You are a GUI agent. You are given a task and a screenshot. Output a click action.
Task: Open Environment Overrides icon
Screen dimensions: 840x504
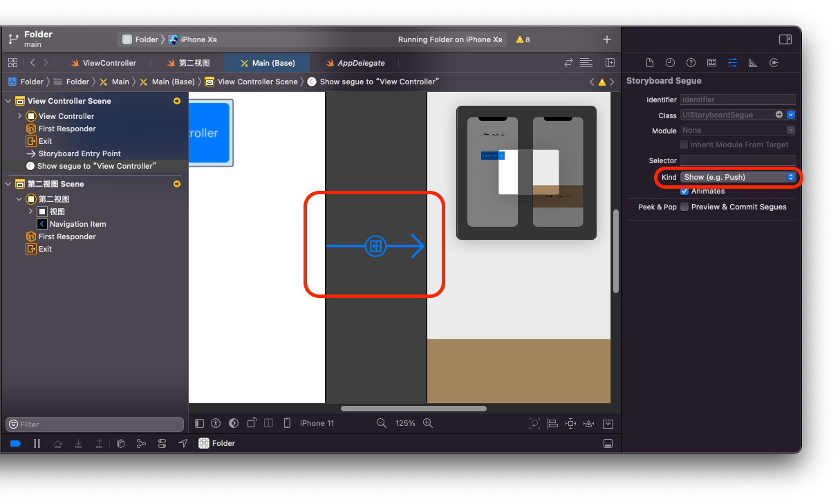162,443
